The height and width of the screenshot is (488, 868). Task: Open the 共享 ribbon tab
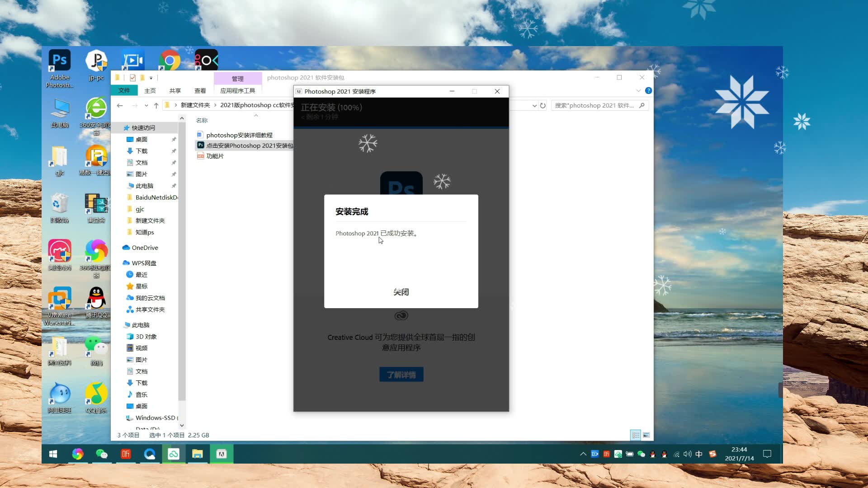click(x=175, y=90)
